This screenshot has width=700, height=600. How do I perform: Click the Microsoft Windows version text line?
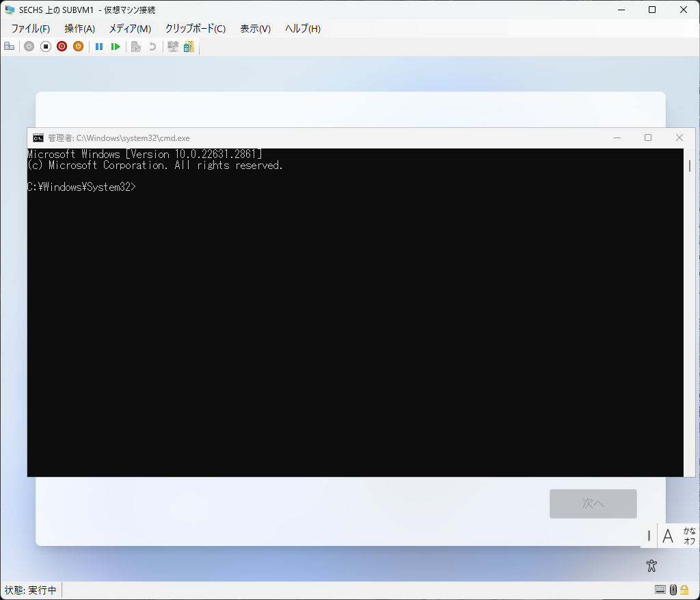[145, 154]
